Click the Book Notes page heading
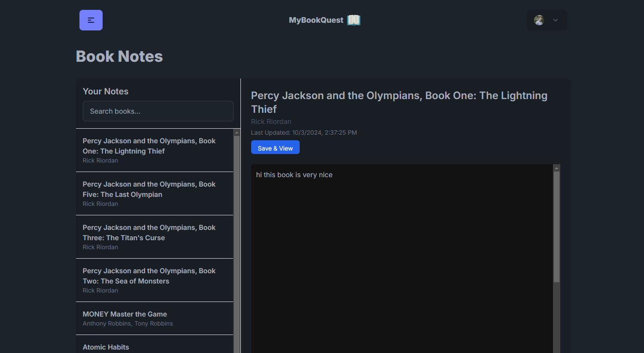 click(119, 56)
